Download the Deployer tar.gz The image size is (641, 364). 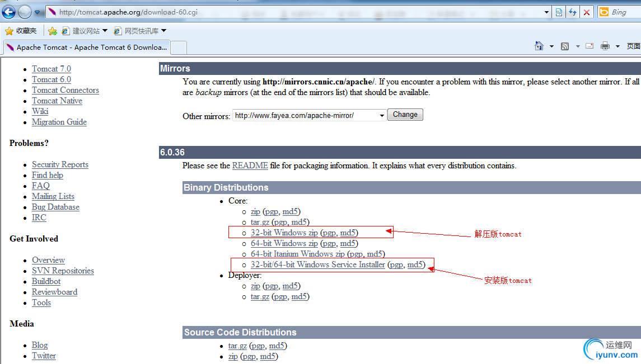coord(260,297)
